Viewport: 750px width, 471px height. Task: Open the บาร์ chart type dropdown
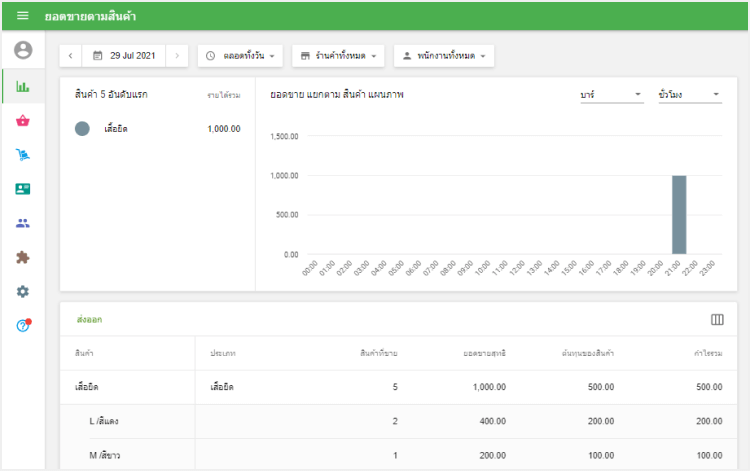click(x=611, y=94)
